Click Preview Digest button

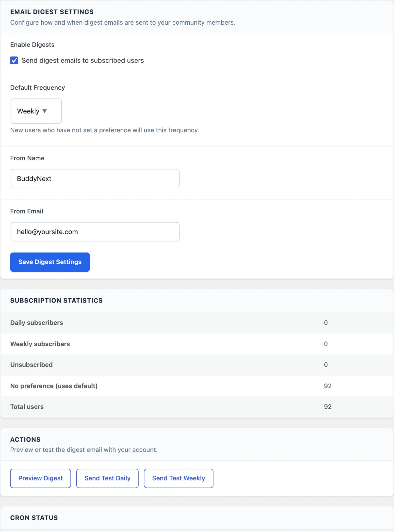(x=41, y=478)
